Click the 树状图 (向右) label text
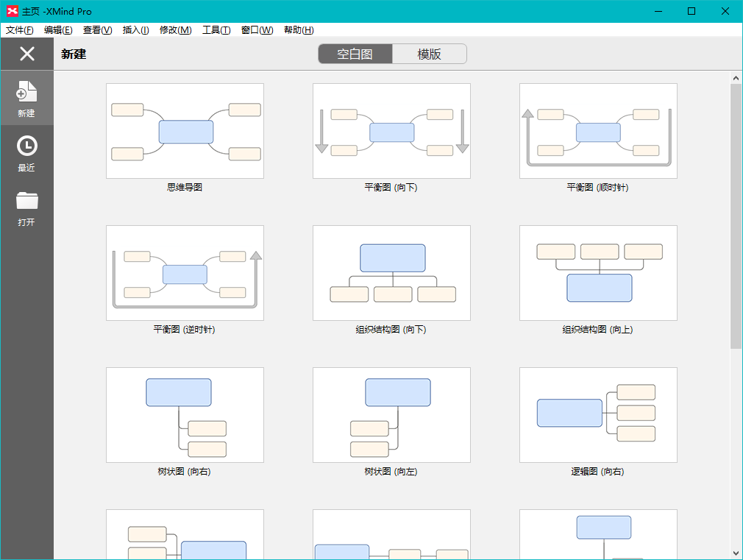 coord(185,472)
